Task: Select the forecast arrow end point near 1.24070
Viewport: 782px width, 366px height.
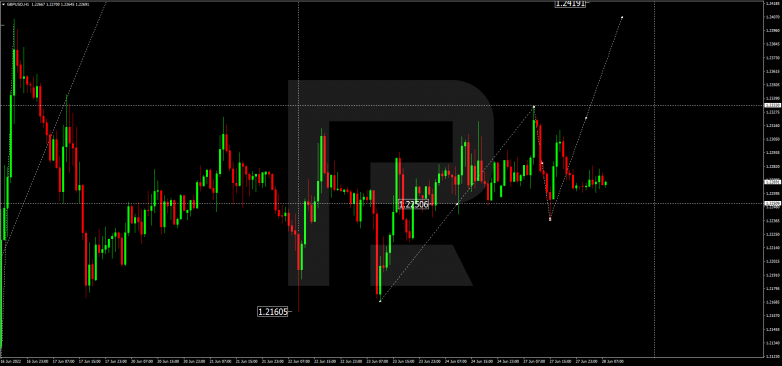Action: (622, 17)
